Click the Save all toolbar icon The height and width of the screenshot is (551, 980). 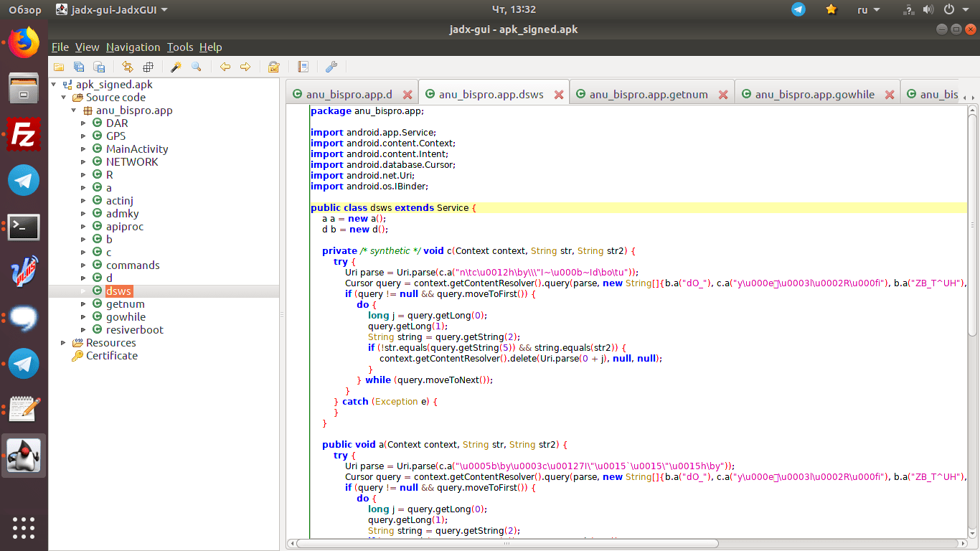pyautogui.click(x=79, y=67)
